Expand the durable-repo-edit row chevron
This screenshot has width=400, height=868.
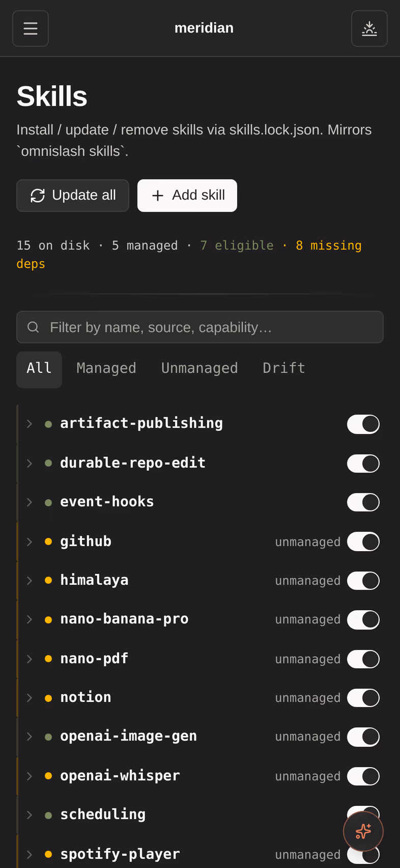point(30,464)
